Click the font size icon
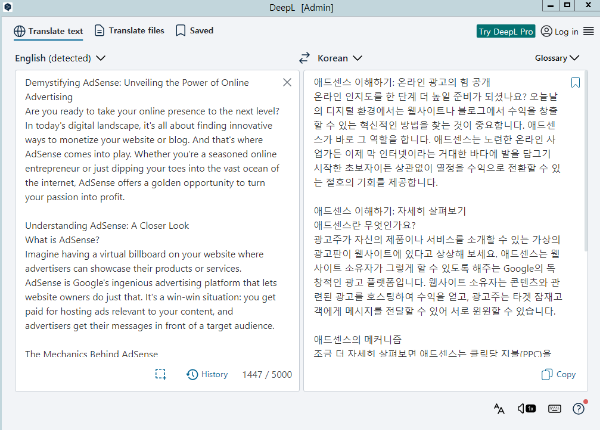600x430 pixels. 499,409
